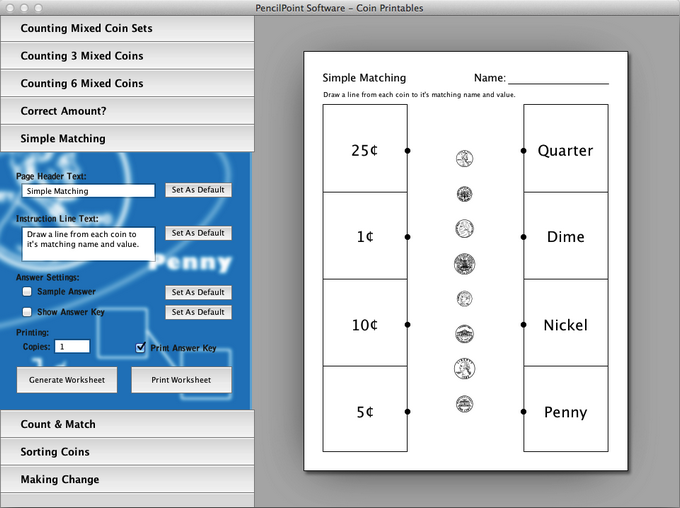Click the Lincoln penny front coin image

[465, 158]
